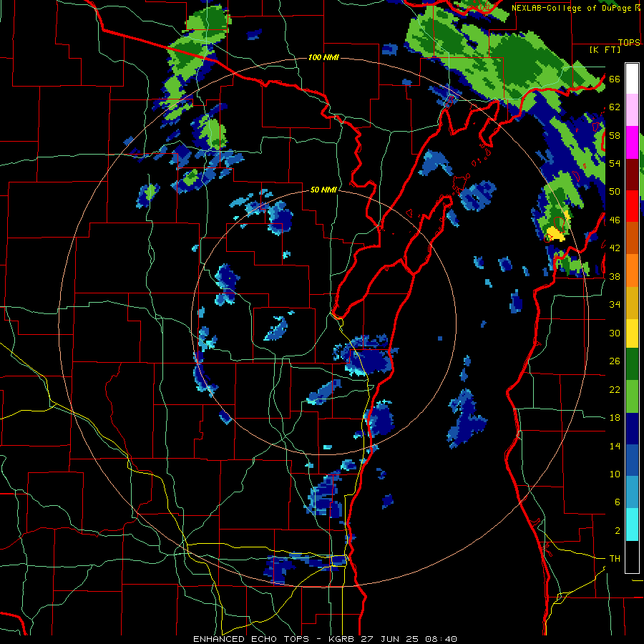Select the yellow 34 kft legend swatch
Image resolution: width=644 pixels, height=644 pixels.
[x=632, y=333]
